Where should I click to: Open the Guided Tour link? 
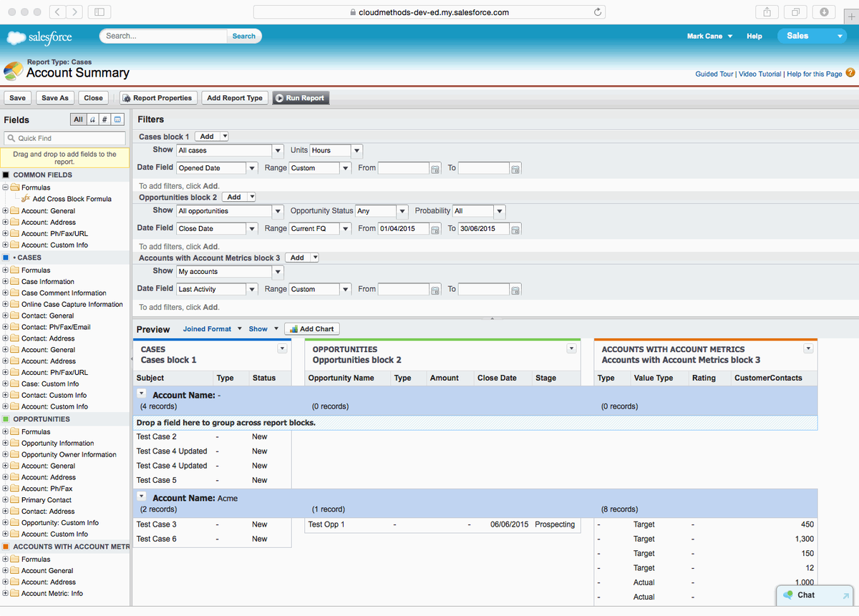pyautogui.click(x=715, y=74)
